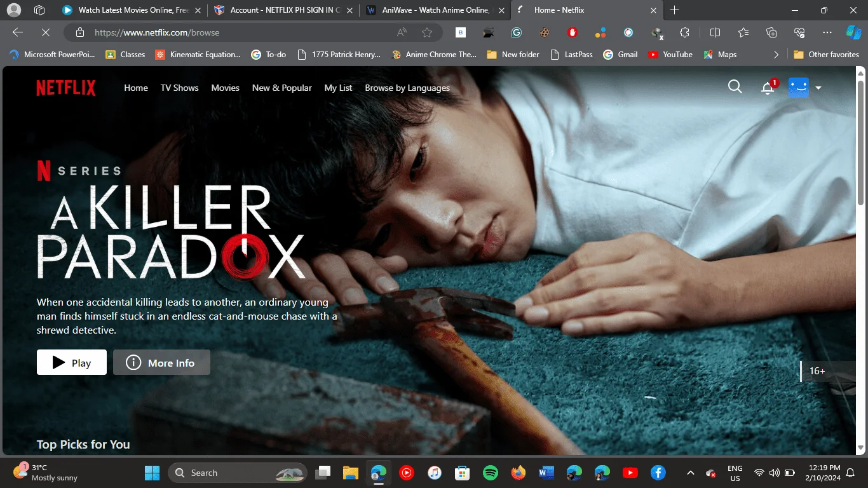Show hidden system tray icons
868x488 pixels.
[690, 473]
